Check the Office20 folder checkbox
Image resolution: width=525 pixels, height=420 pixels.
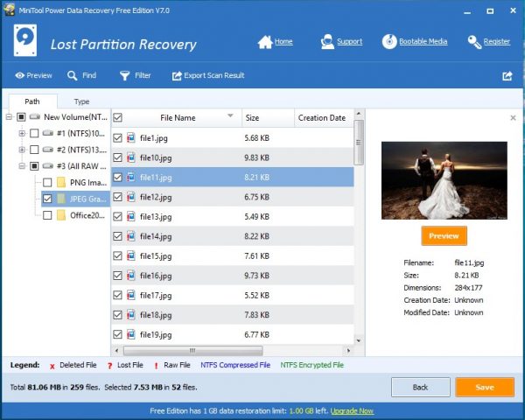tap(47, 215)
